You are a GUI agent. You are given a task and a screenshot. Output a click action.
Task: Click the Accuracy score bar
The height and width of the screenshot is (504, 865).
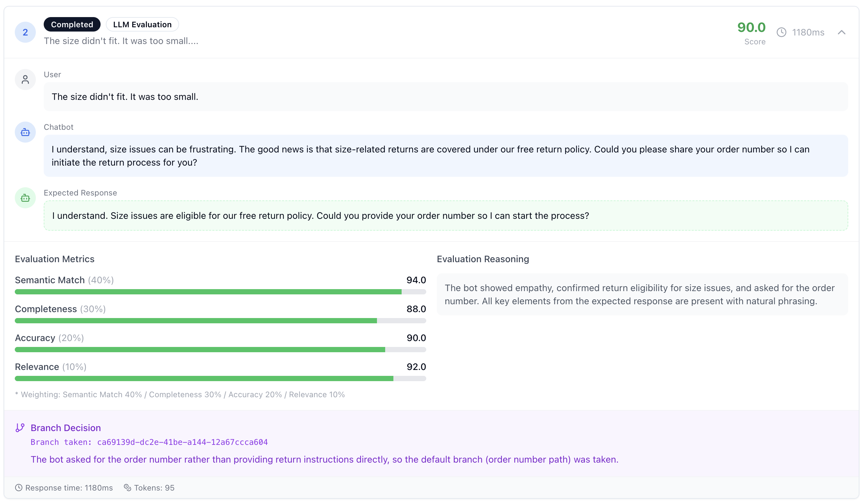(220, 349)
